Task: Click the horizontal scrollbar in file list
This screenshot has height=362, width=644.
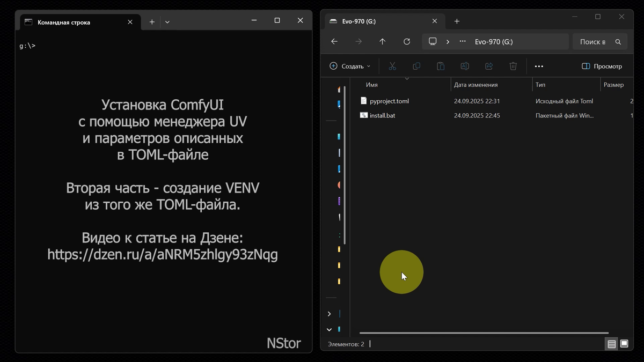Action: 484,333
